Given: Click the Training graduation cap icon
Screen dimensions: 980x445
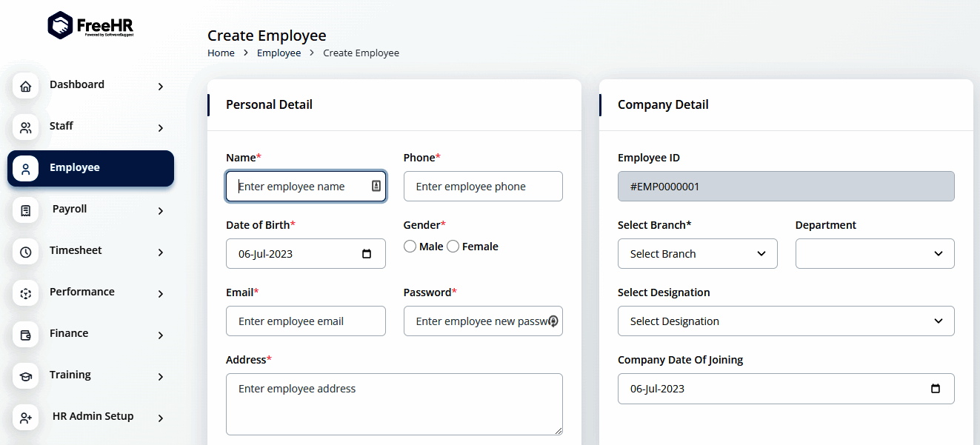Looking at the screenshot, I should click(26, 377).
